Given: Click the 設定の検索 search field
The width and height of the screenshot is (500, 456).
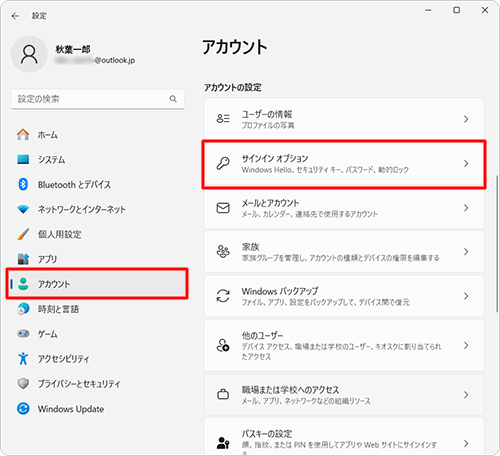Looking at the screenshot, I should pyautogui.click(x=97, y=99).
